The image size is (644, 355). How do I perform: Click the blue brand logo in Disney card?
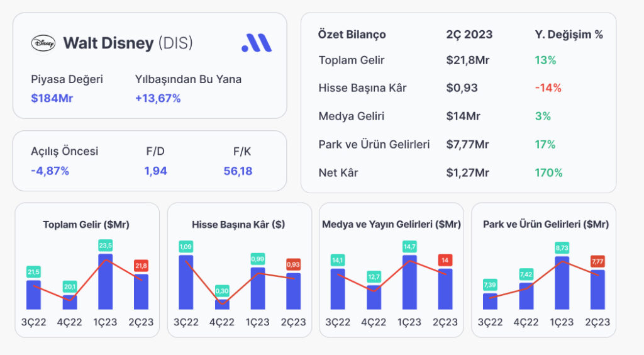point(257,43)
